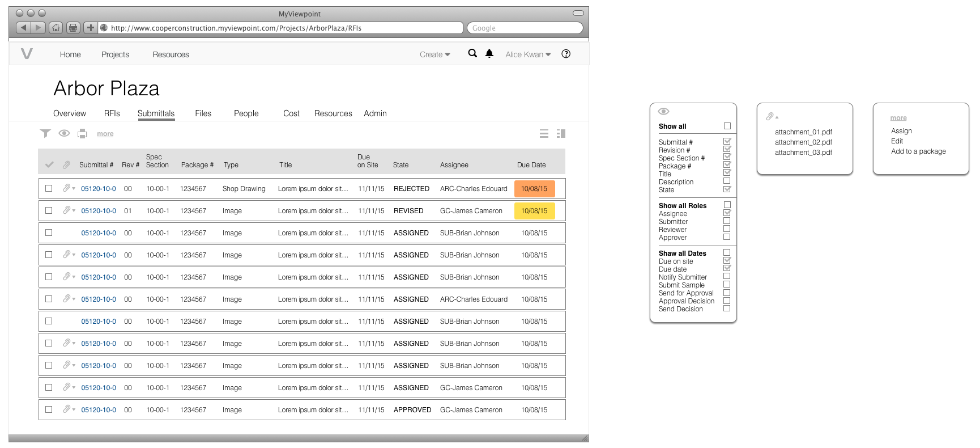Click the yellow 10/08/15 due date cell
Viewport: 980px width, 448px height.
pos(534,210)
